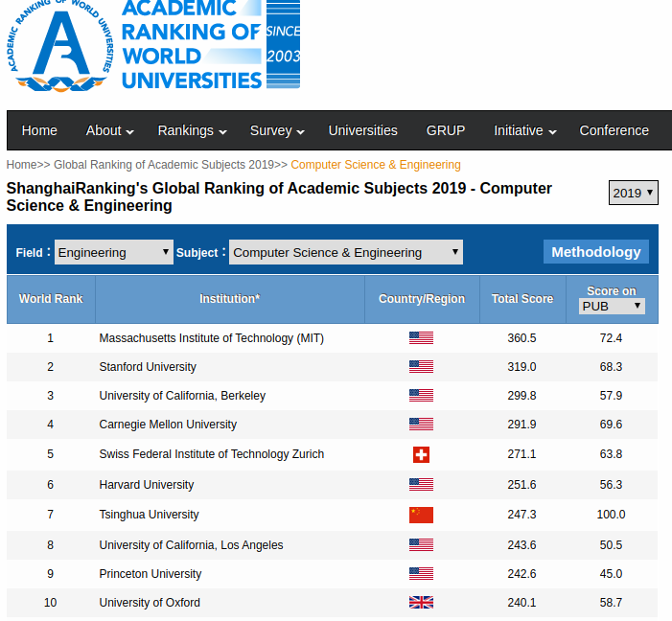This screenshot has width=672, height=621.
Task: Open University of Oxford link
Action: pos(150,603)
